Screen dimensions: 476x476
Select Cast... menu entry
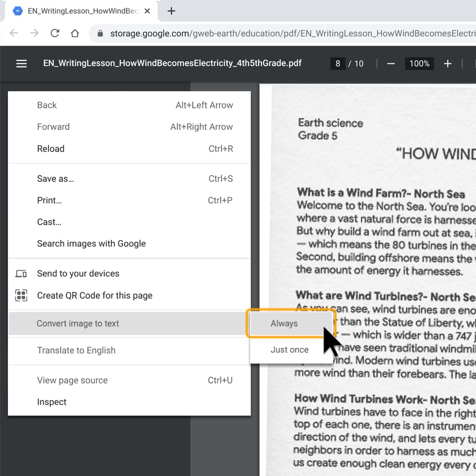pyautogui.click(x=129, y=222)
